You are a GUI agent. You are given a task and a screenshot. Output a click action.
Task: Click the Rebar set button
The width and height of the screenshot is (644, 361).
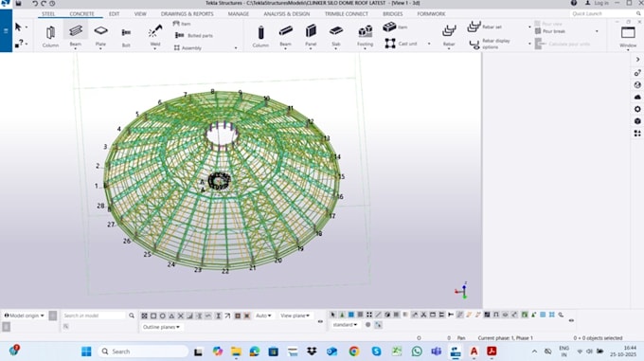(x=485, y=27)
